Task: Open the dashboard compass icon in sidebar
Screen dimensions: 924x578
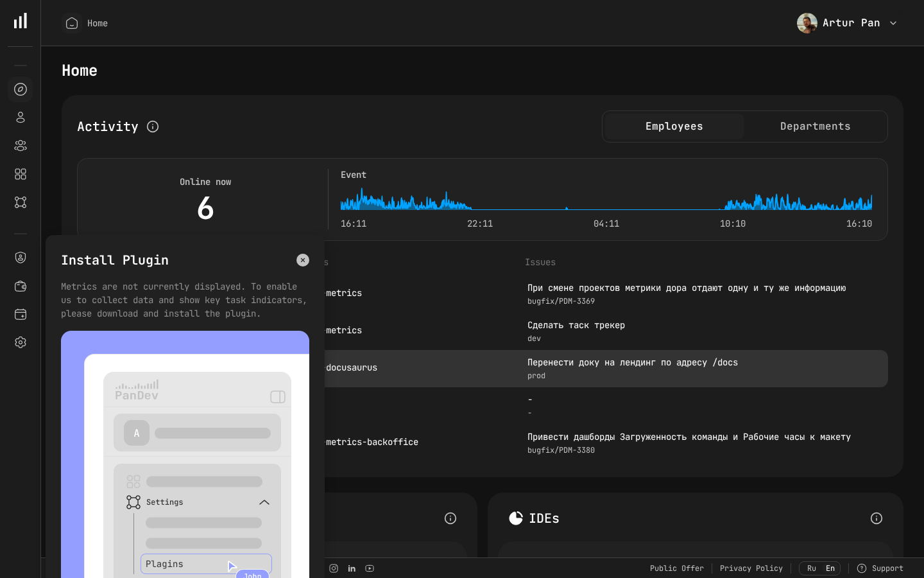Action: pos(20,89)
